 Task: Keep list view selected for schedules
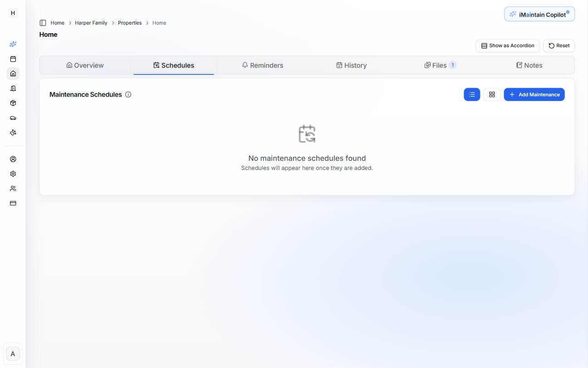[472, 94]
